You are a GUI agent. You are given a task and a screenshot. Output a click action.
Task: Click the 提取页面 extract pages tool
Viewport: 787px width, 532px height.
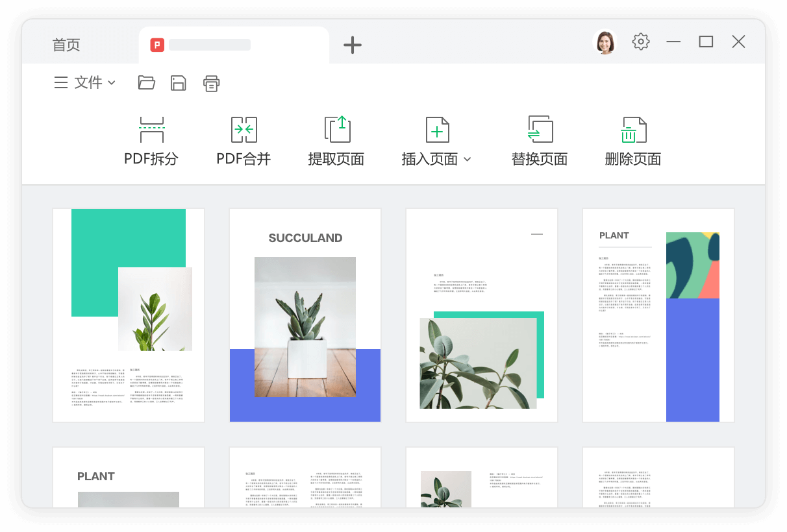[336, 139]
